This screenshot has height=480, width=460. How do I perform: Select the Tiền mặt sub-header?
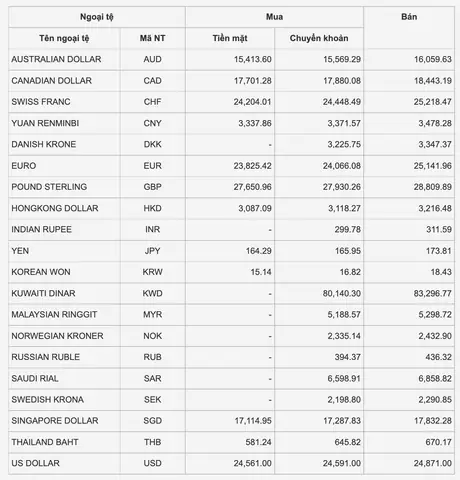[230, 38]
